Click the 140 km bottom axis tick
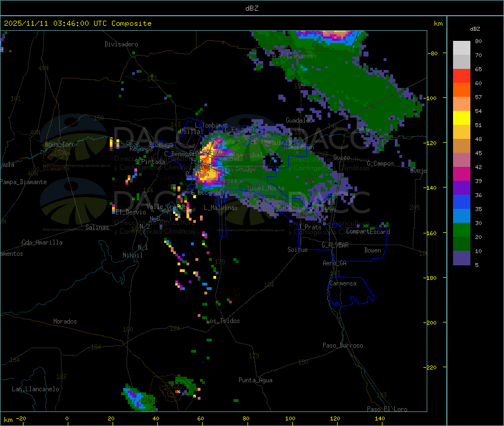 [x=380, y=418]
